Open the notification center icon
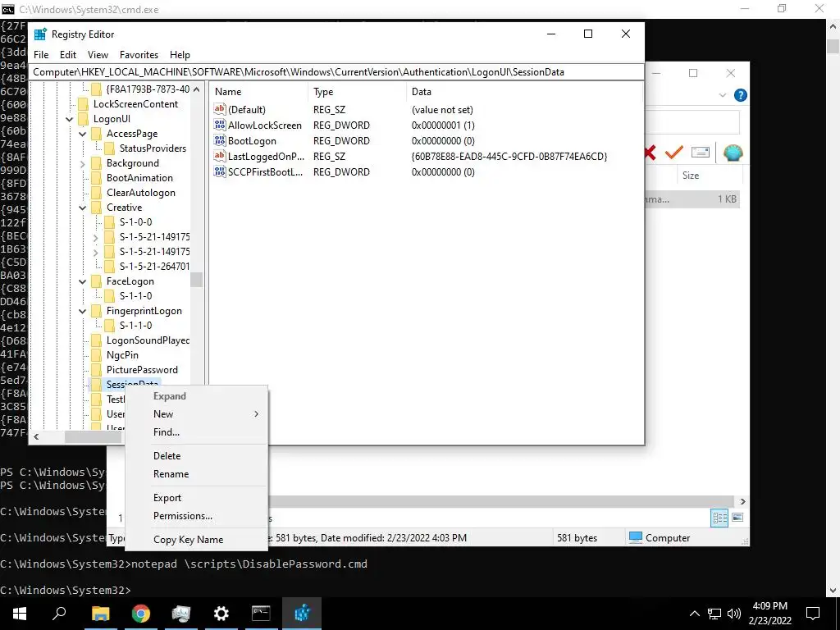The width and height of the screenshot is (840, 630). [813, 614]
